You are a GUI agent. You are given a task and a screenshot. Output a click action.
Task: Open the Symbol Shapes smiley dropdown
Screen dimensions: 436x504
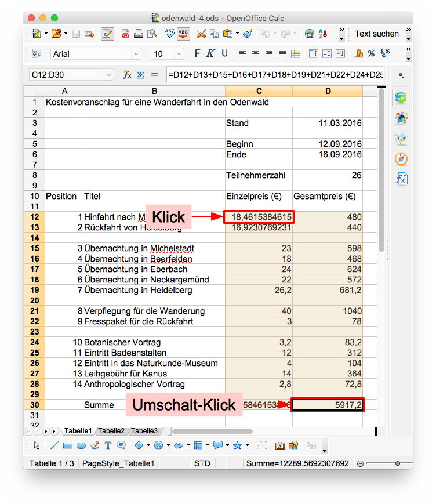pyautogui.click(x=168, y=445)
